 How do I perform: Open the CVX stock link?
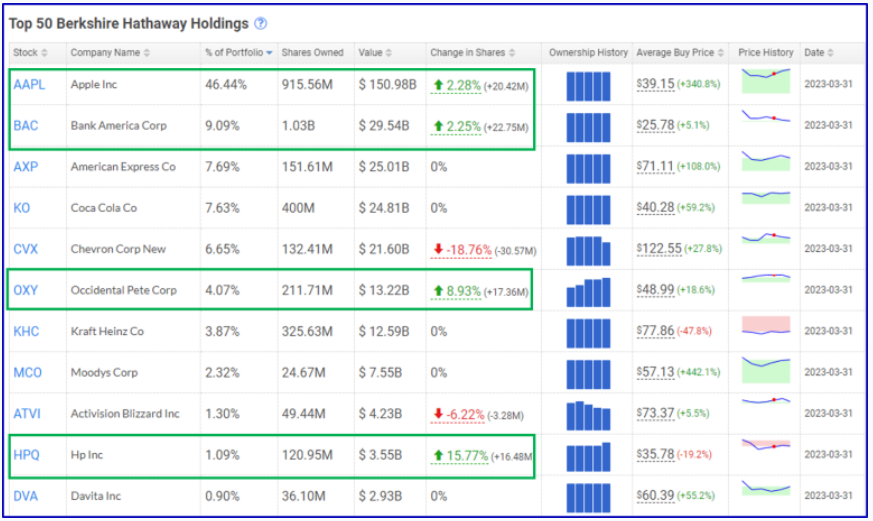(x=26, y=249)
